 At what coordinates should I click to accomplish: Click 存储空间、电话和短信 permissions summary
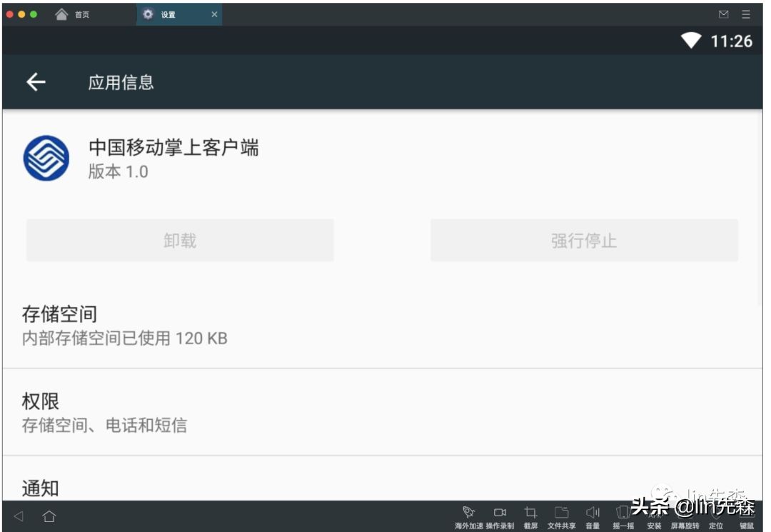coord(105,426)
